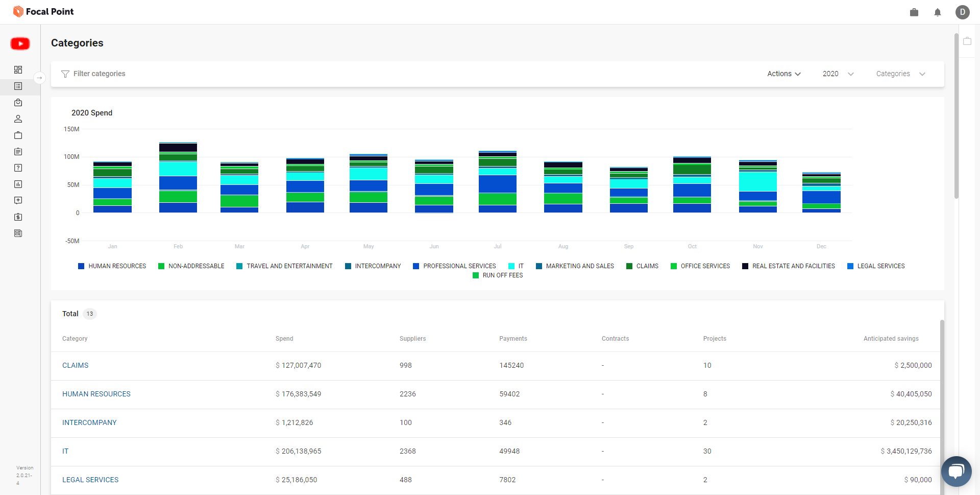Open the user avatar D menu
980x495 pixels.
[962, 12]
